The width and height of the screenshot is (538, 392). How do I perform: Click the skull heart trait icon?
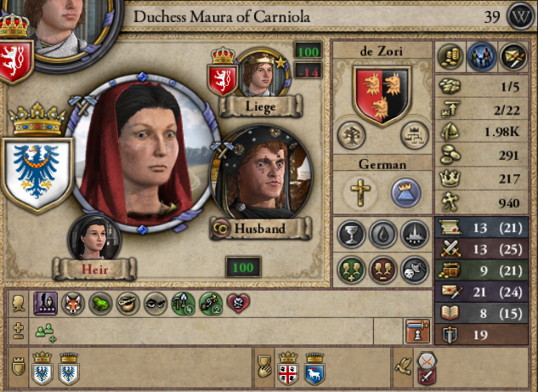point(238,303)
